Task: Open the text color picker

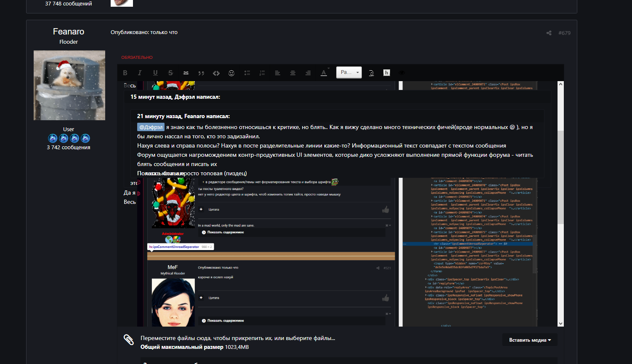Action: (324, 73)
